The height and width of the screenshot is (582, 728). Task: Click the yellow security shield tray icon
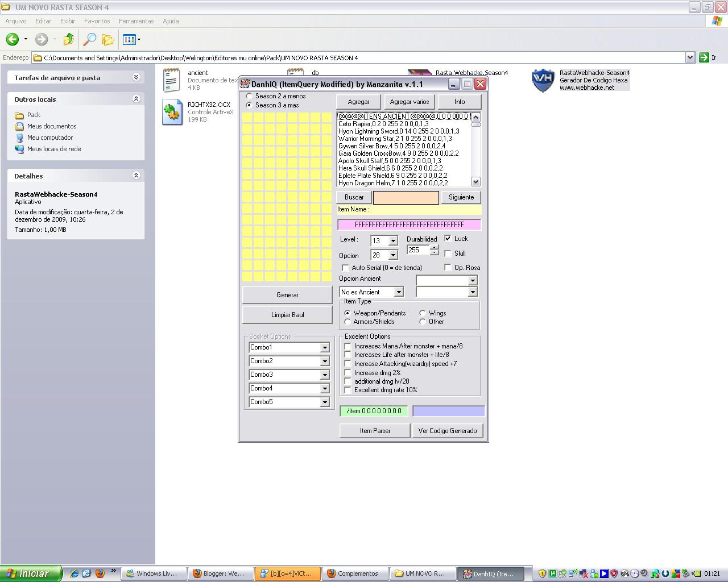click(542, 573)
